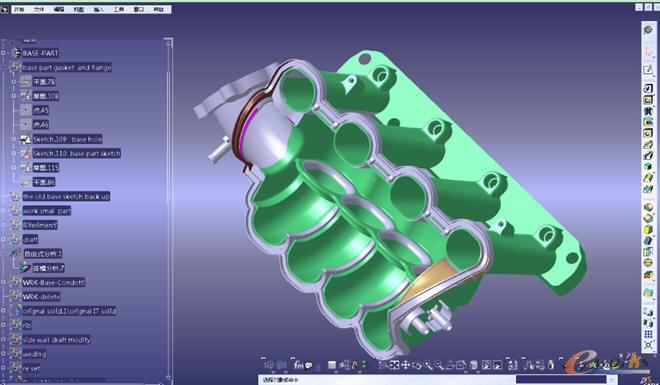This screenshot has height=385, width=660.
Task: Expand the WRK-Base-Condotti node
Action: click(3, 282)
